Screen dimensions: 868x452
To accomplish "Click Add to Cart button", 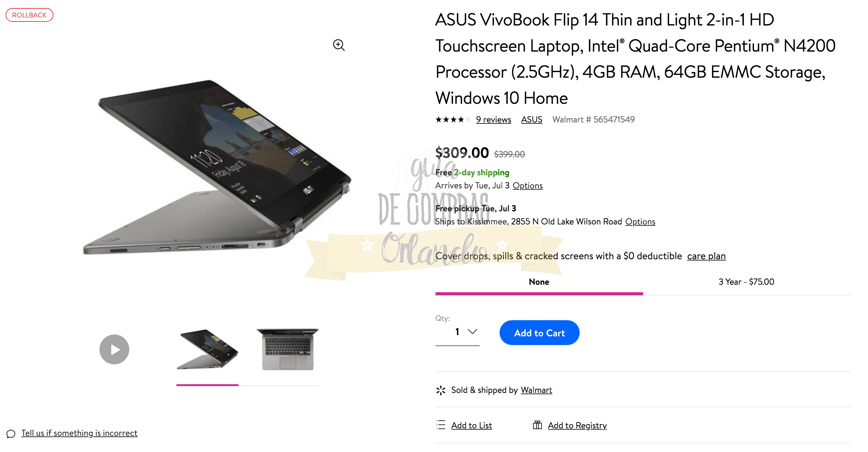I will 539,333.
